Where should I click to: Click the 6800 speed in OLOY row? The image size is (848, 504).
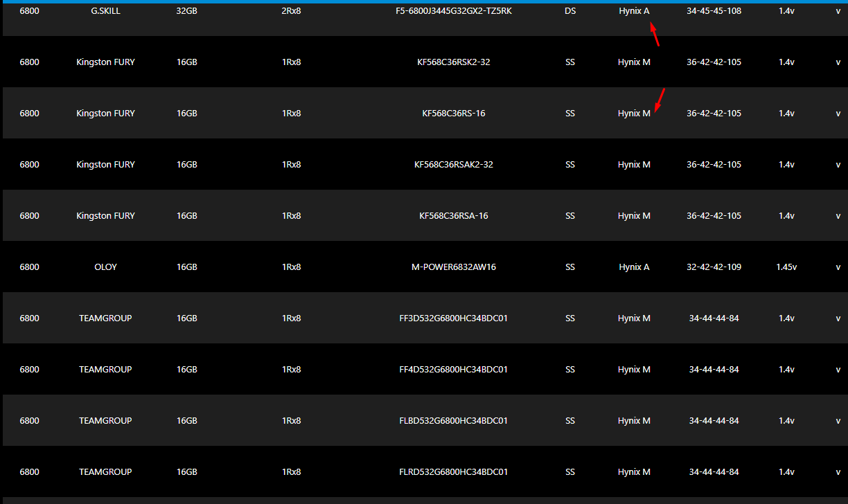point(29,267)
